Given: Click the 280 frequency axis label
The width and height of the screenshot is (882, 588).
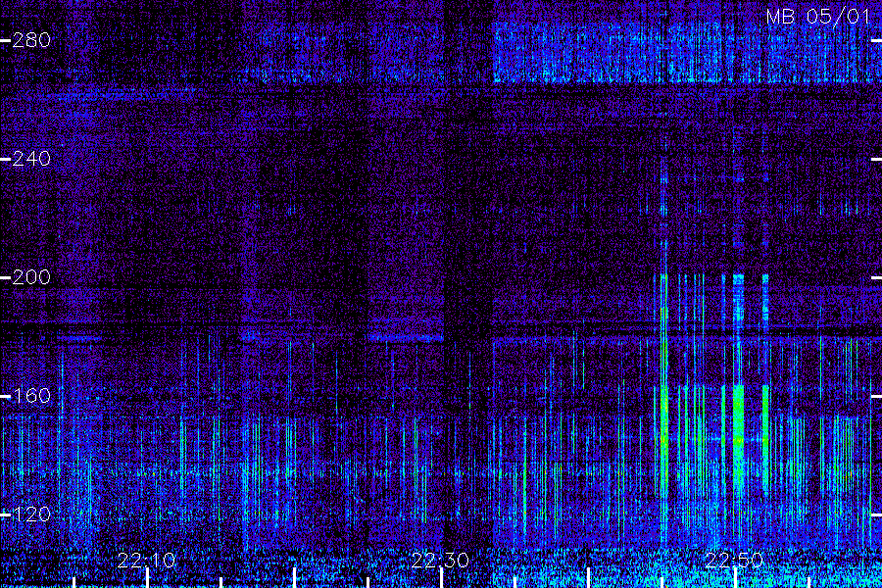Looking at the screenshot, I should click(x=31, y=40).
